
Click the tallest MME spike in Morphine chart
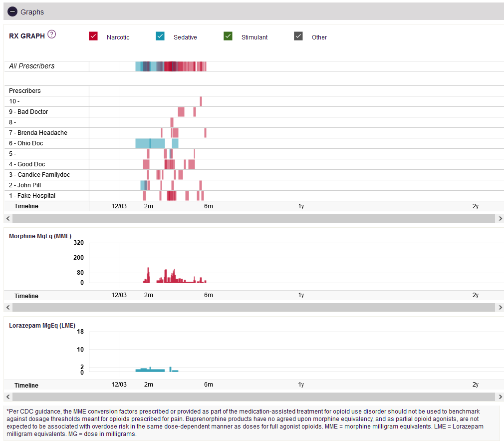148,275
